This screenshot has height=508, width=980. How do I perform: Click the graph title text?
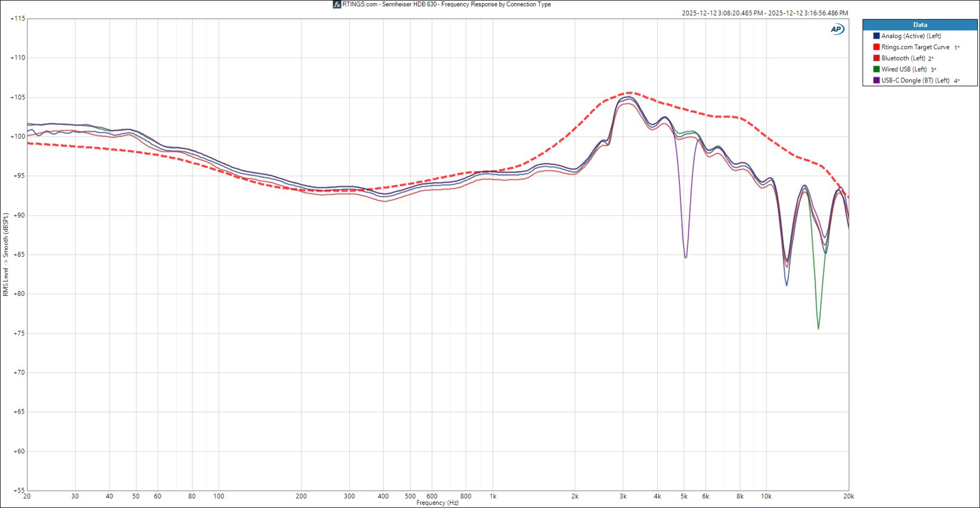tap(446, 5)
